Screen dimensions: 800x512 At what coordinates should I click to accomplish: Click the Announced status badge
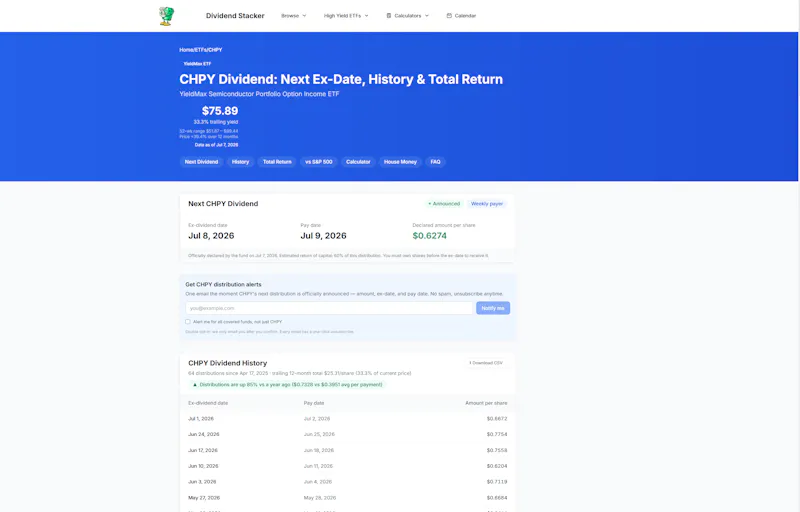(444, 203)
